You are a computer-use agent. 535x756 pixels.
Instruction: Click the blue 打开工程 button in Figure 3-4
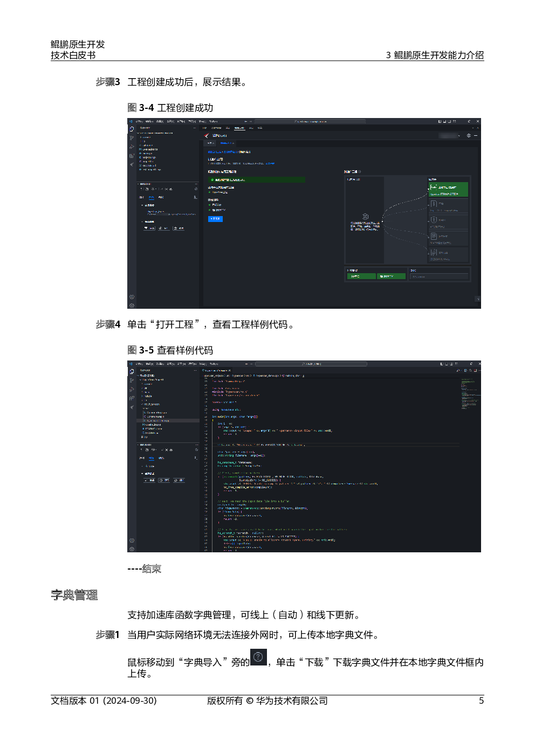point(215,219)
